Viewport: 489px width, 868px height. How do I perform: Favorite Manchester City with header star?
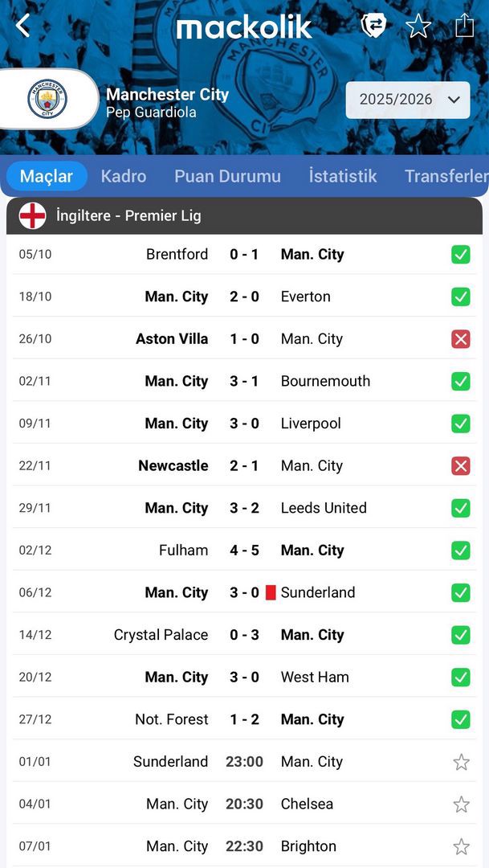click(418, 26)
